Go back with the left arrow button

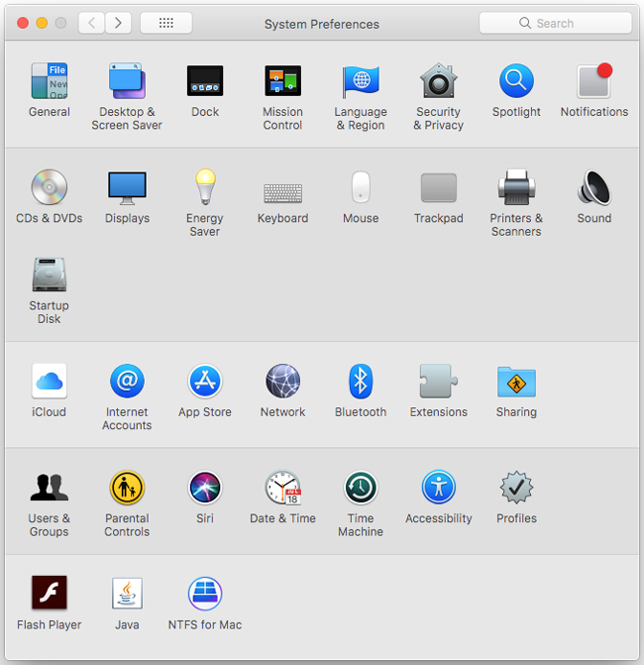(91, 23)
